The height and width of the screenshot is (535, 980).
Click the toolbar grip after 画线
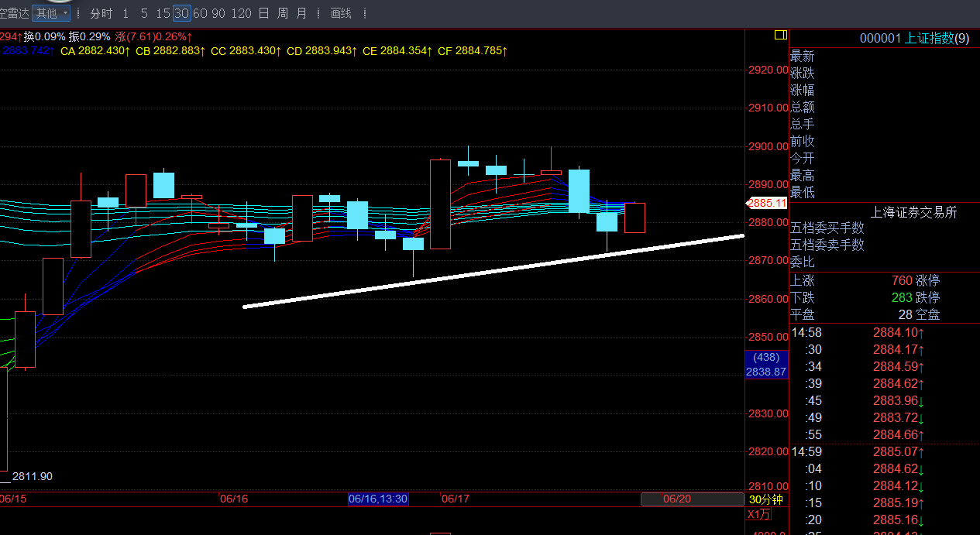(x=364, y=13)
